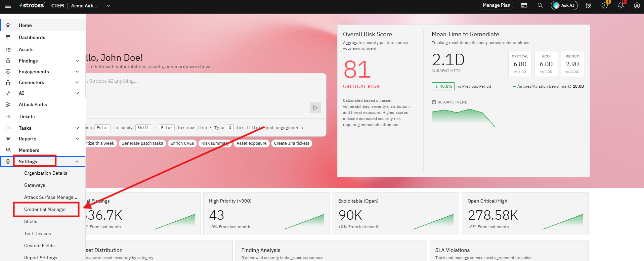Open Organization Details settings

(x=46, y=173)
